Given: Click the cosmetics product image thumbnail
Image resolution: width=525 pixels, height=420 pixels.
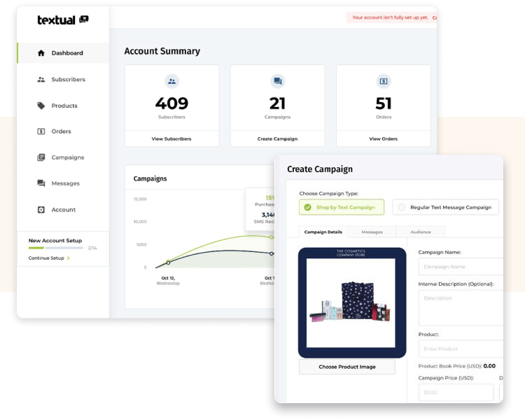Looking at the screenshot, I should (x=352, y=303).
